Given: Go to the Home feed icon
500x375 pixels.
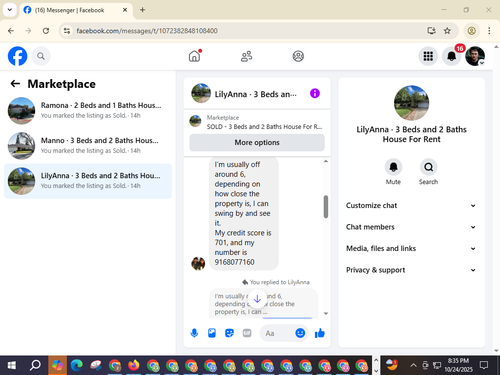Looking at the screenshot, I should 195,56.
